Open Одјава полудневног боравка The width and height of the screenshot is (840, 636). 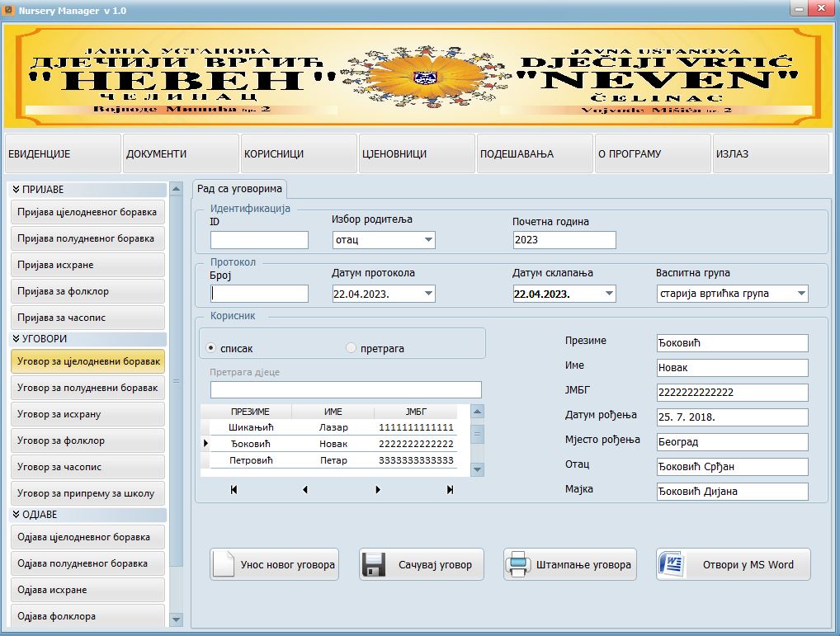click(x=87, y=563)
